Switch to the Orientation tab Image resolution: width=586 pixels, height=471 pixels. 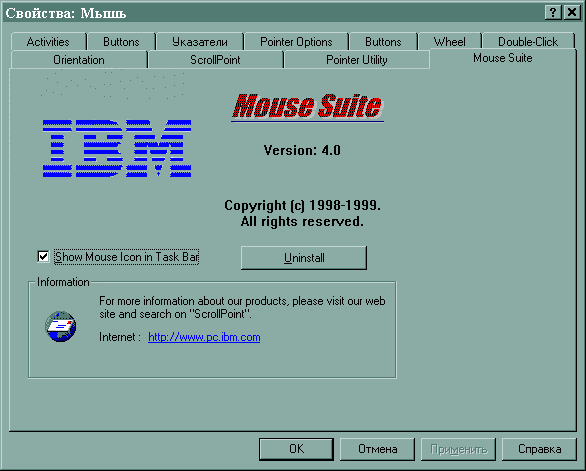pos(79,60)
